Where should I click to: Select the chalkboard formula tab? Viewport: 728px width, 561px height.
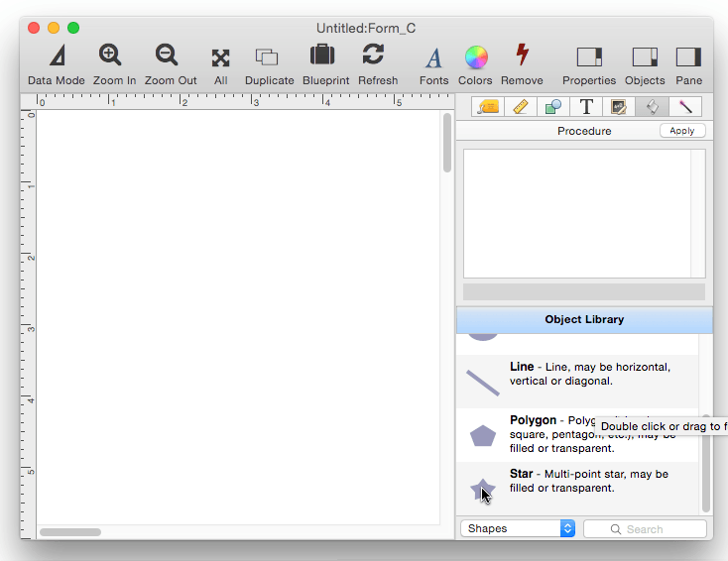pyautogui.click(x=619, y=107)
